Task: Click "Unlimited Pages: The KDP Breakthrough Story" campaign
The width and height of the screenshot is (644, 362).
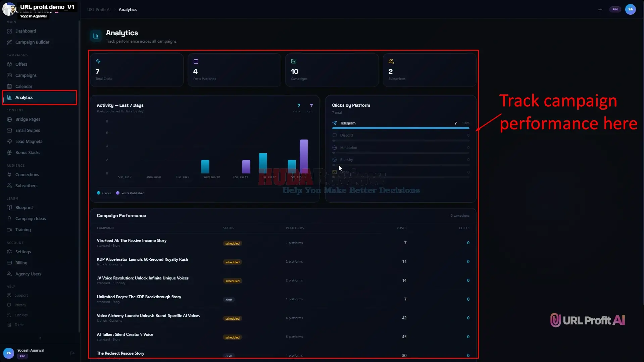Action: click(x=139, y=297)
